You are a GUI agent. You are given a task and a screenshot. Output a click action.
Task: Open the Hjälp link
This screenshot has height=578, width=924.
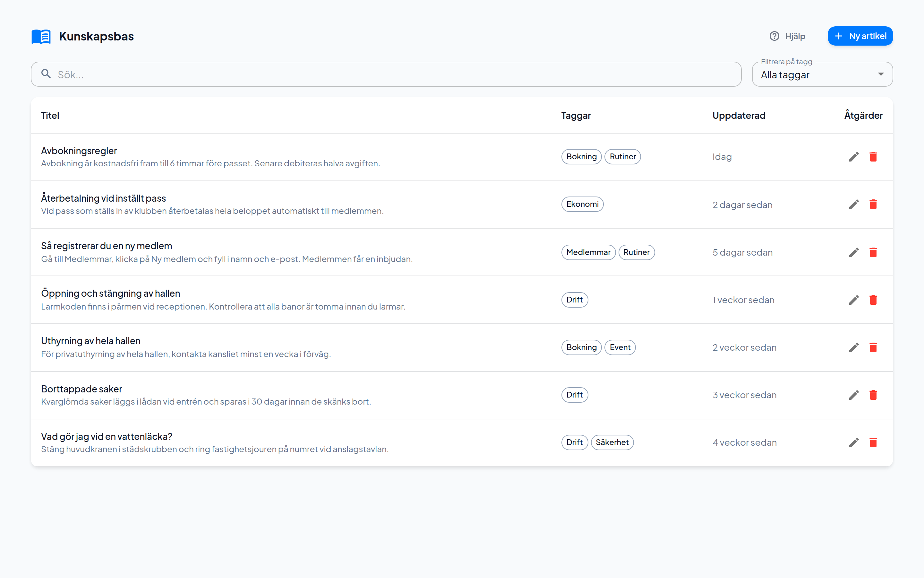point(787,36)
